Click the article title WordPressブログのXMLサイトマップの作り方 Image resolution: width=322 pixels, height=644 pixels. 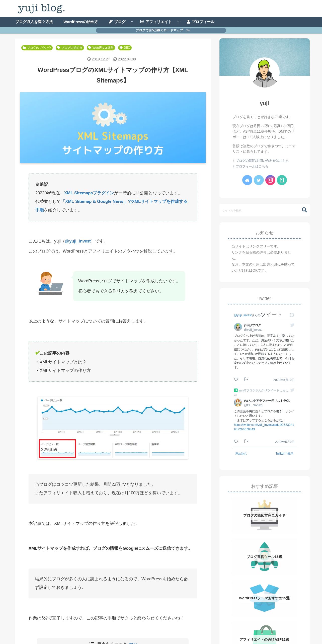point(113,75)
